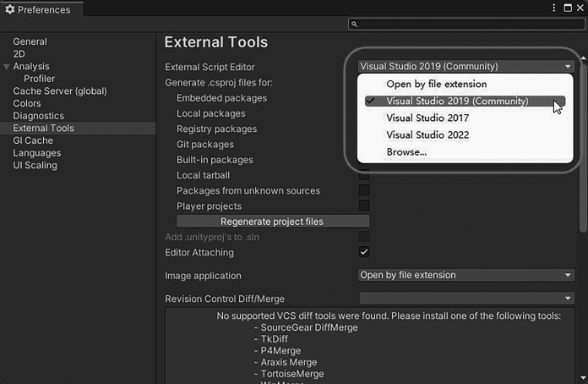Select the Analysis category
This screenshot has height=384, width=588.
[31, 67]
